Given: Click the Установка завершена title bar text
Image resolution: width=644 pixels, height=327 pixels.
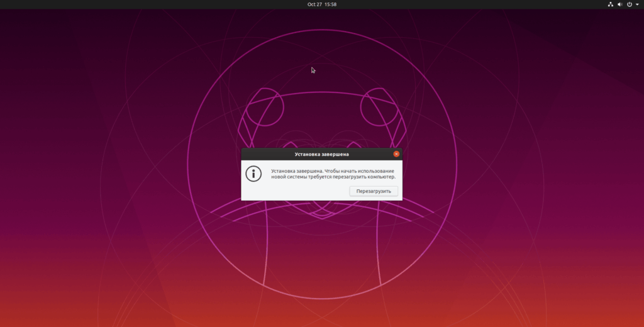Looking at the screenshot, I should click(x=321, y=155).
